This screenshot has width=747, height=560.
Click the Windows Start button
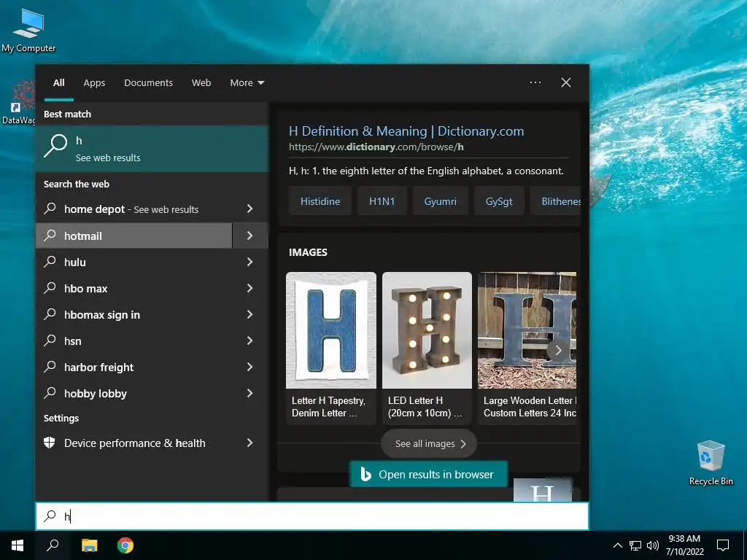point(18,545)
